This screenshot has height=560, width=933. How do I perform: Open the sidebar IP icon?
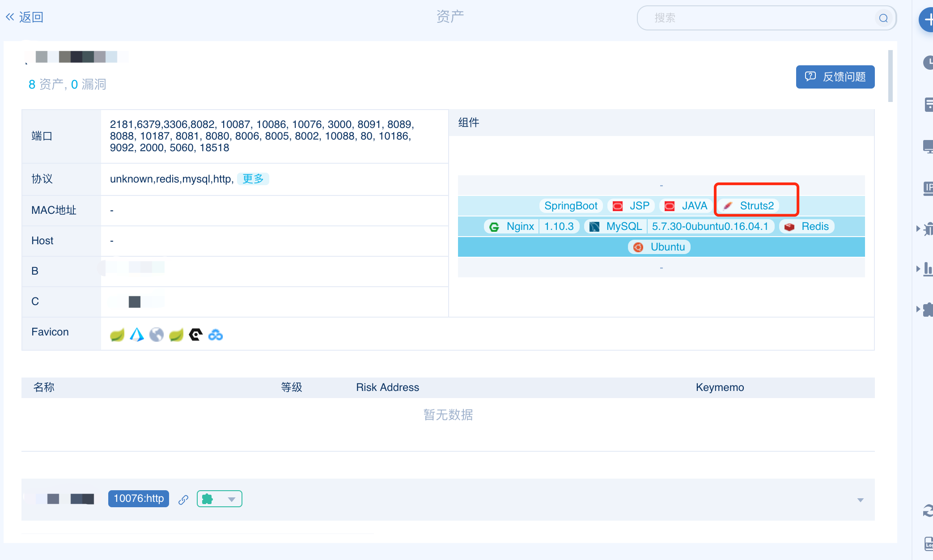coord(929,188)
